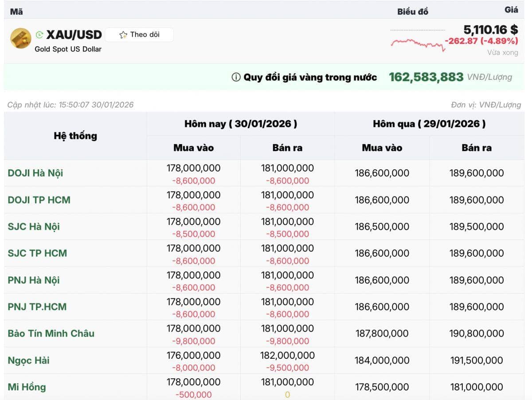532x400 pixels.
Task: Click the star Theo dõi follow button
Action: click(x=139, y=35)
